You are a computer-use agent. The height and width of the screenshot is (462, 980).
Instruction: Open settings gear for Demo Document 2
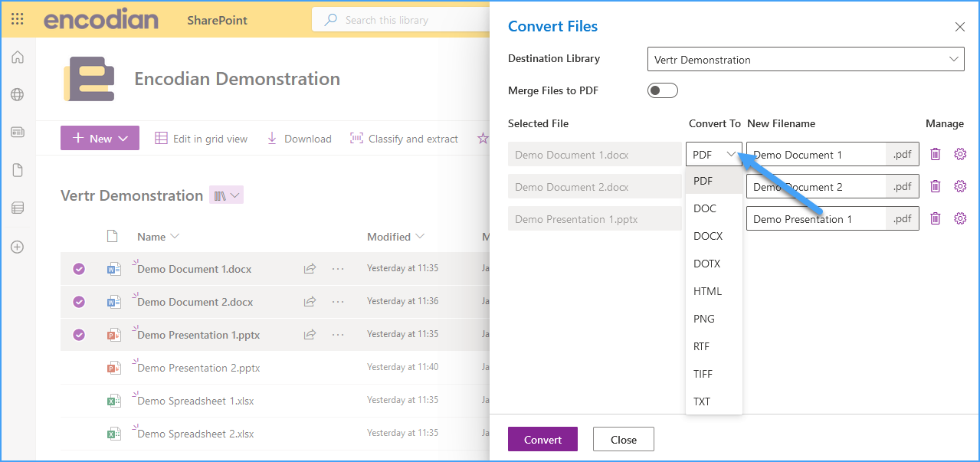960,186
